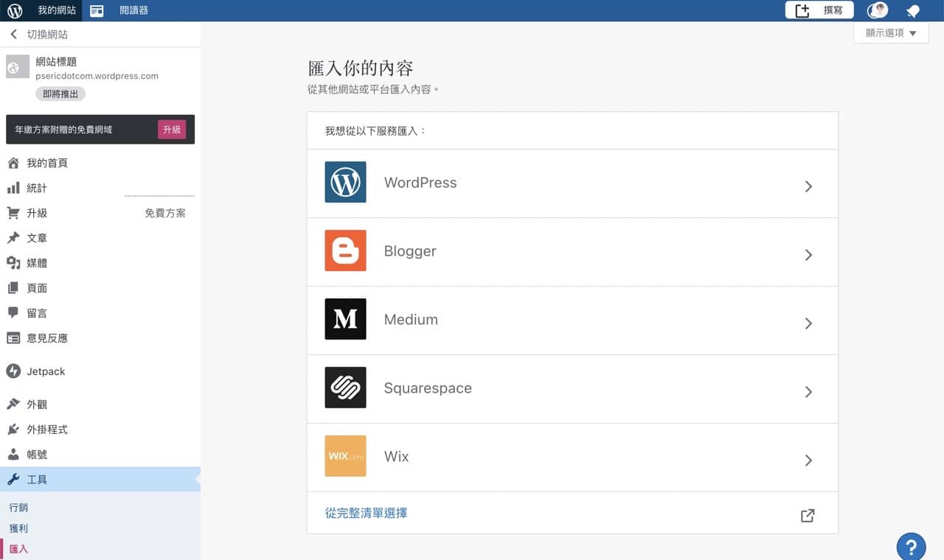
Task: Click the 統計 menu label
Action: click(x=37, y=188)
